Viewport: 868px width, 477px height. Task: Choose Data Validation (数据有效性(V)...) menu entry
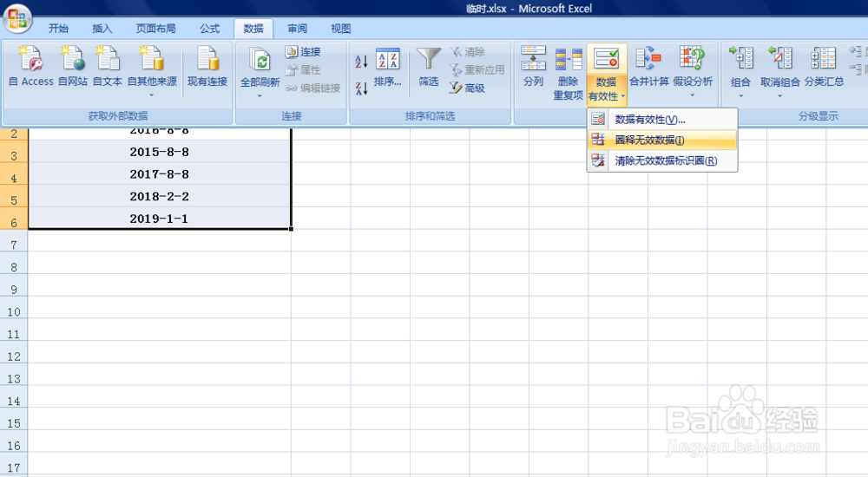[x=662, y=120]
